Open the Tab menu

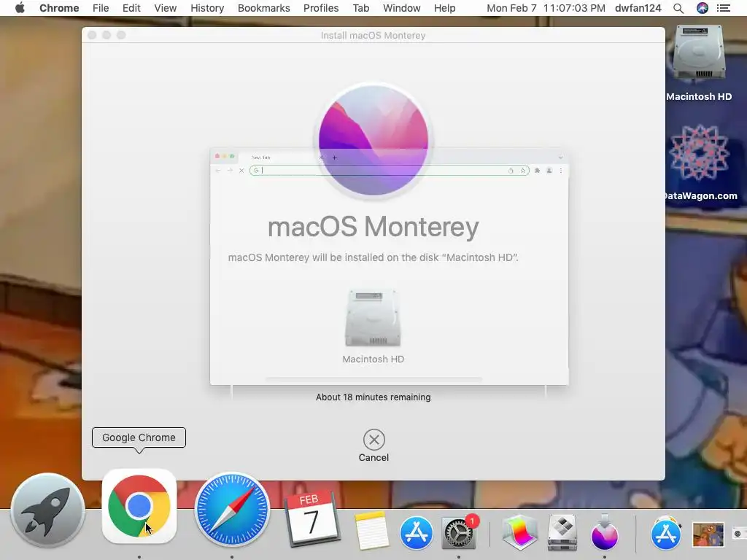[x=361, y=8]
